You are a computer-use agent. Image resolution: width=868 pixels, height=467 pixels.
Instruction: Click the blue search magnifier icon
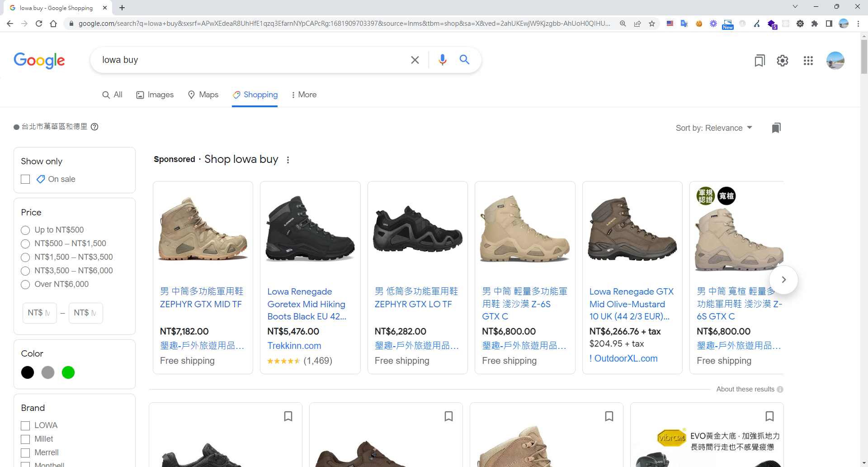[x=464, y=60]
